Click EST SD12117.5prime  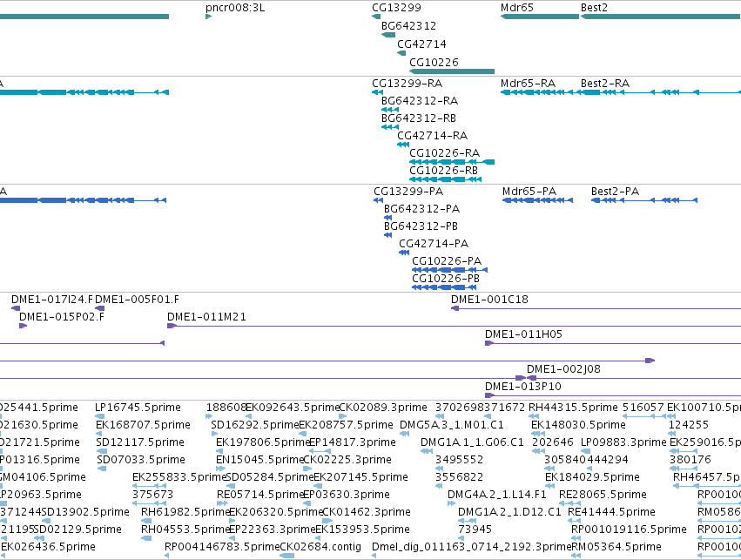102,451
